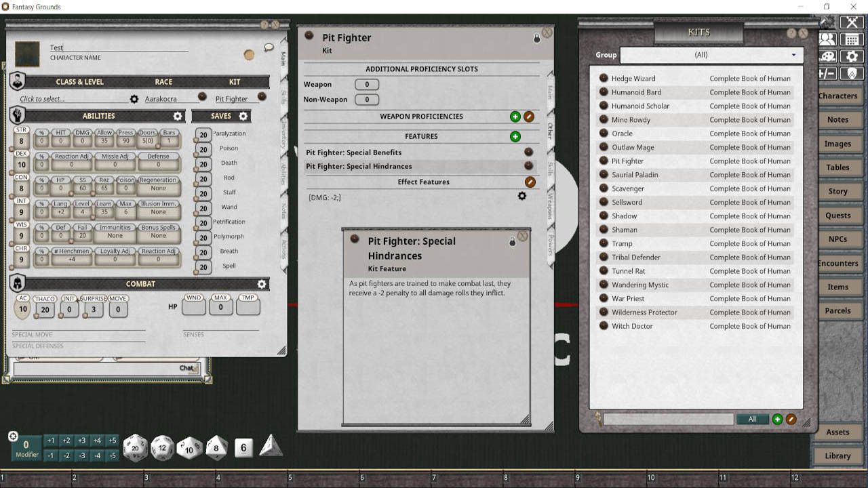Unlock the Pit Fighter kit record

point(535,38)
